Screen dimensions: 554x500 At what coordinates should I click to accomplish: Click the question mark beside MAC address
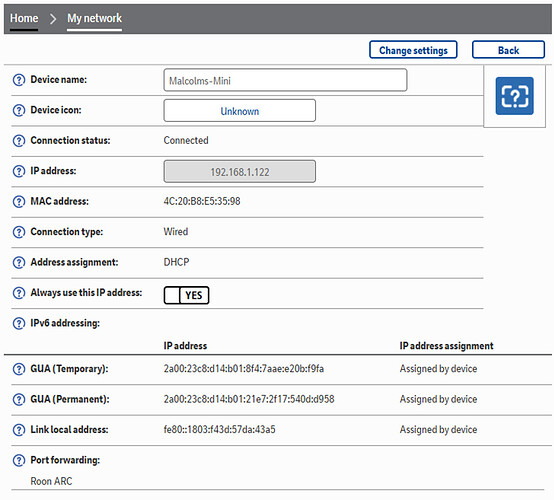19,201
